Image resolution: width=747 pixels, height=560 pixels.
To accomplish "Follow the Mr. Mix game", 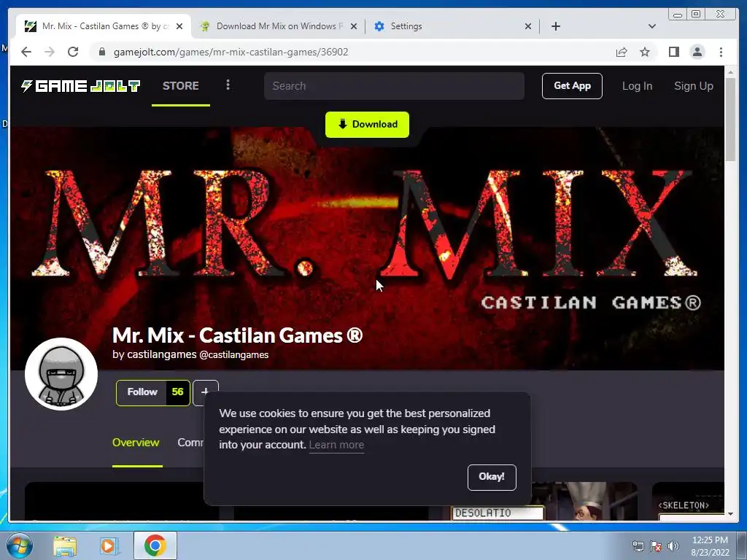I will tap(142, 392).
